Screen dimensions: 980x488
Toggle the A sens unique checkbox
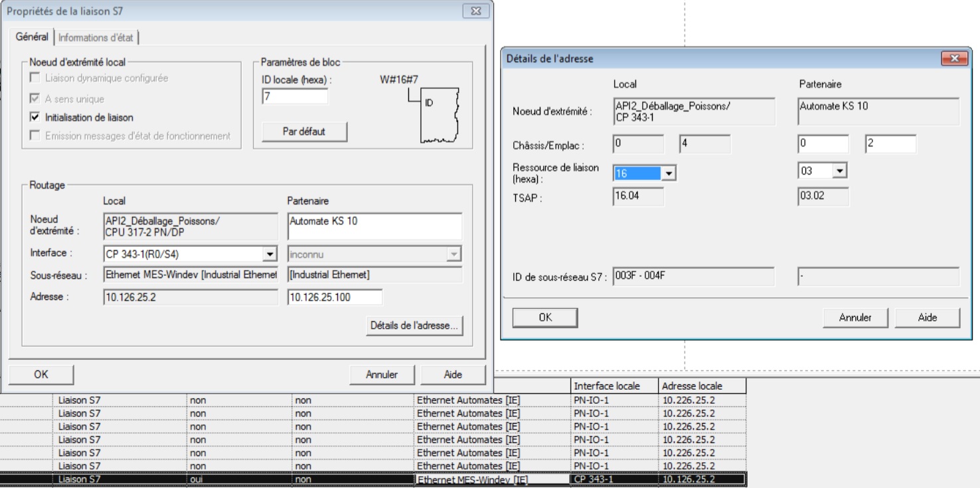[x=35, y=99]
